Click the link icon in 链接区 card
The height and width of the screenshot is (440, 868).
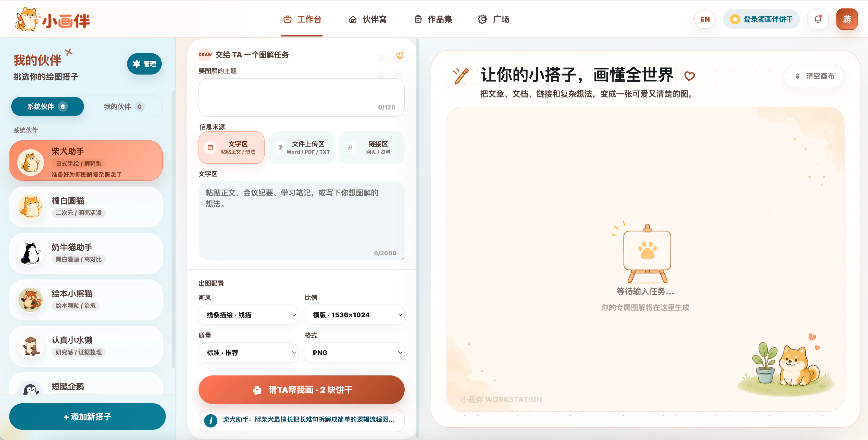click(350, 147)
